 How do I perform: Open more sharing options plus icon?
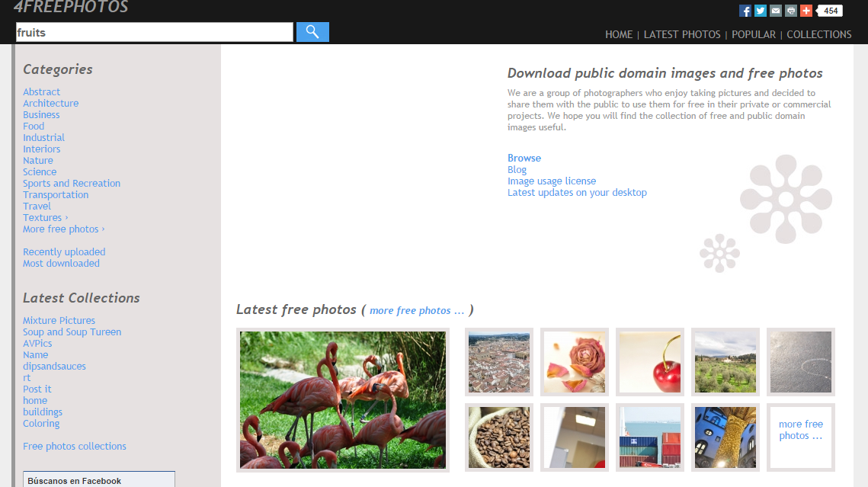[806, 11]
